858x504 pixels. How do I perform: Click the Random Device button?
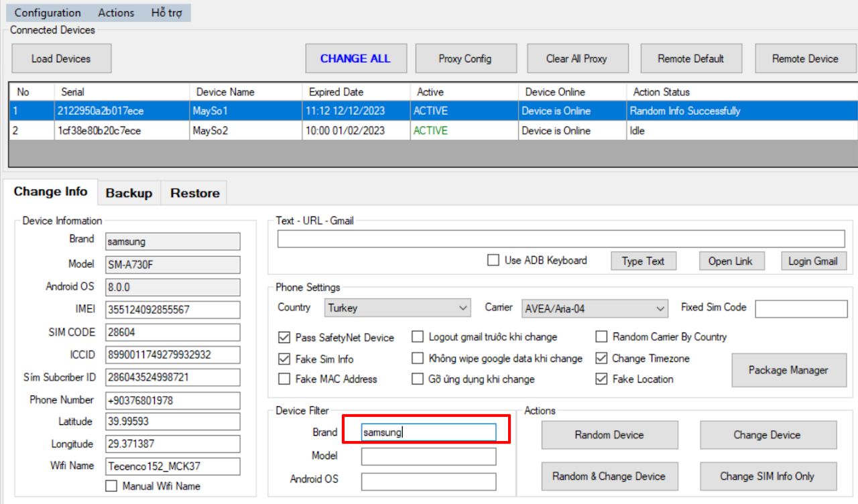click(609, 435)
